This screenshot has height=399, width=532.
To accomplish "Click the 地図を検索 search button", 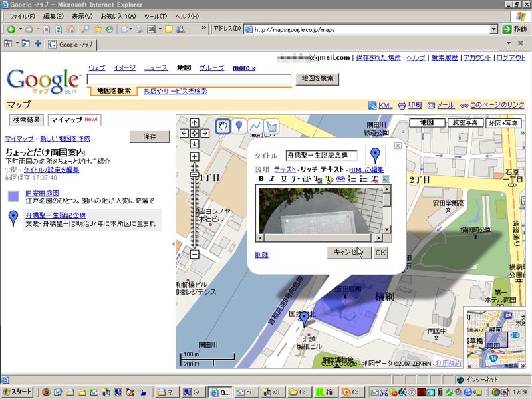I will (317, 78).
